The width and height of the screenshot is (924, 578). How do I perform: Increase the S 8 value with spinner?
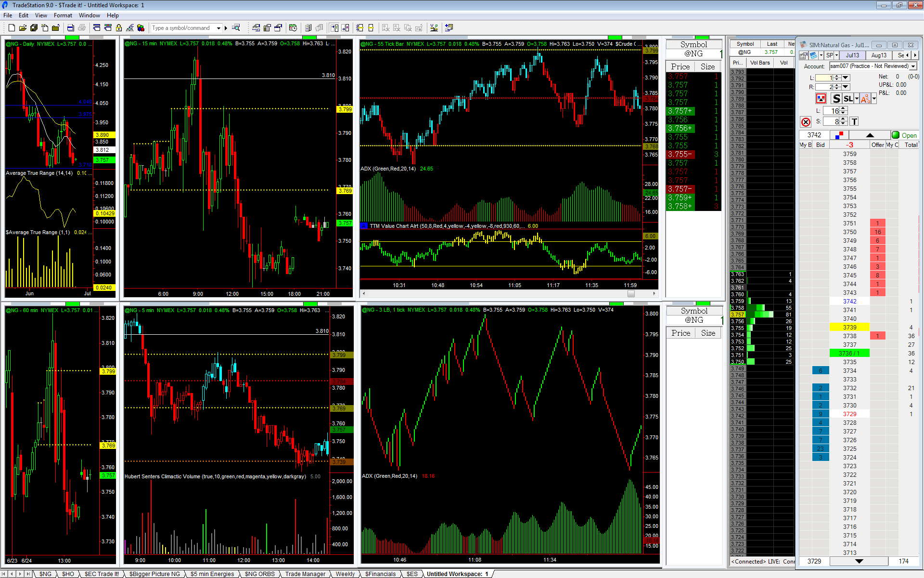843,119
